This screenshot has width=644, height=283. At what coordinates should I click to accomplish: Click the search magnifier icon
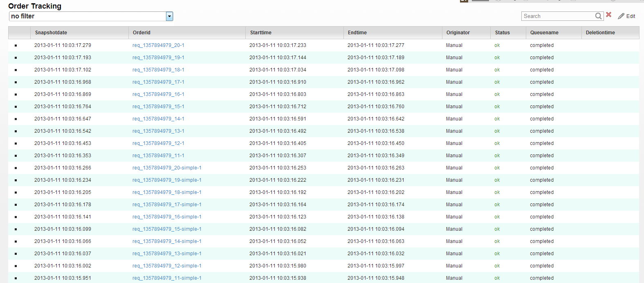(x=599, y=16)
